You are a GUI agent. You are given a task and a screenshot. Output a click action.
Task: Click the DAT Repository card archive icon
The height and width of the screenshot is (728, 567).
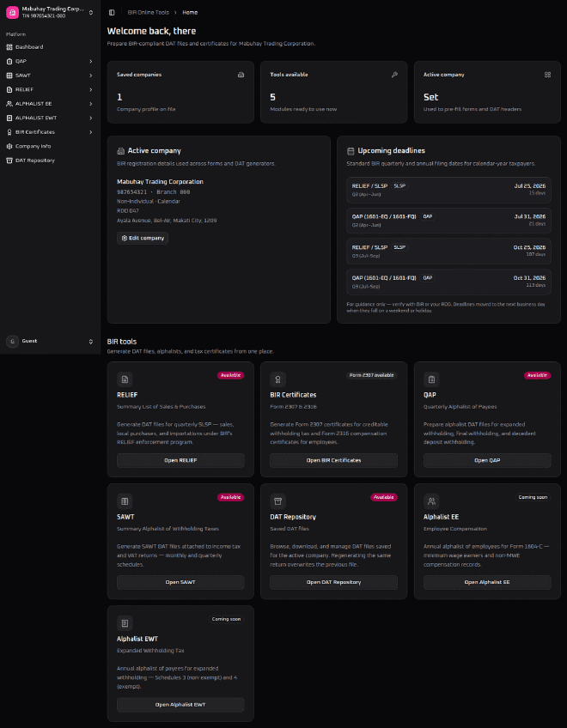tap(278, 501)
